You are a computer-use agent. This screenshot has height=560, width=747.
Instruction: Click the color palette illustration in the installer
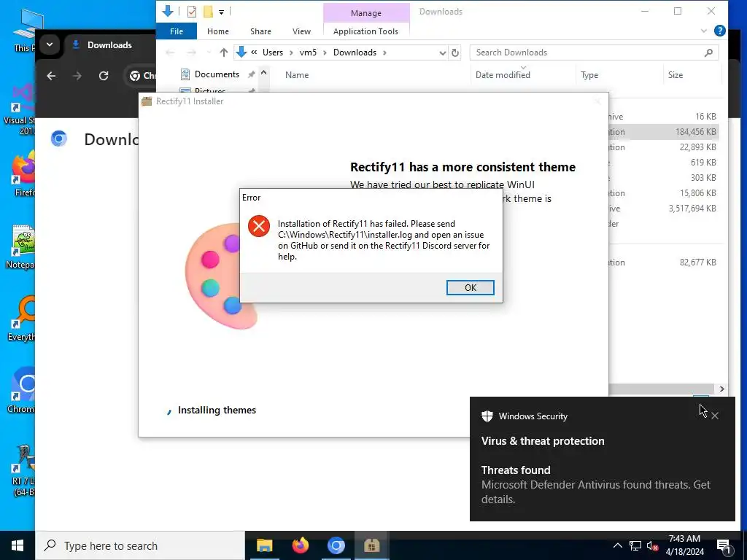click(x=222, y=275)
